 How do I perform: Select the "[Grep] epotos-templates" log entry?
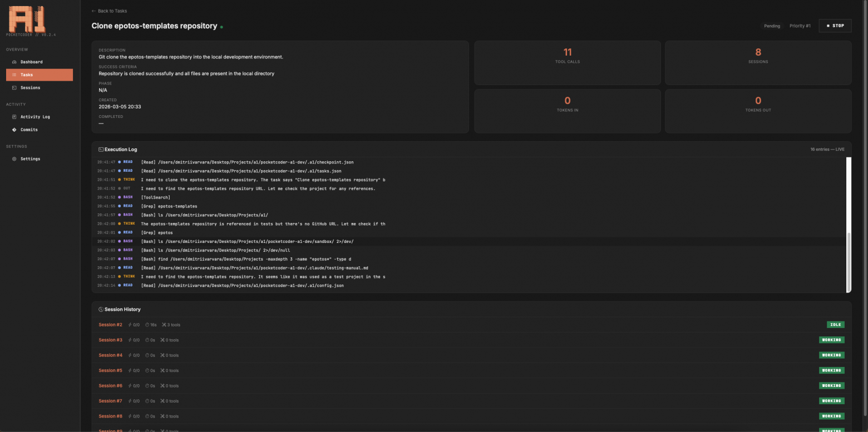(x=469, y=206)
